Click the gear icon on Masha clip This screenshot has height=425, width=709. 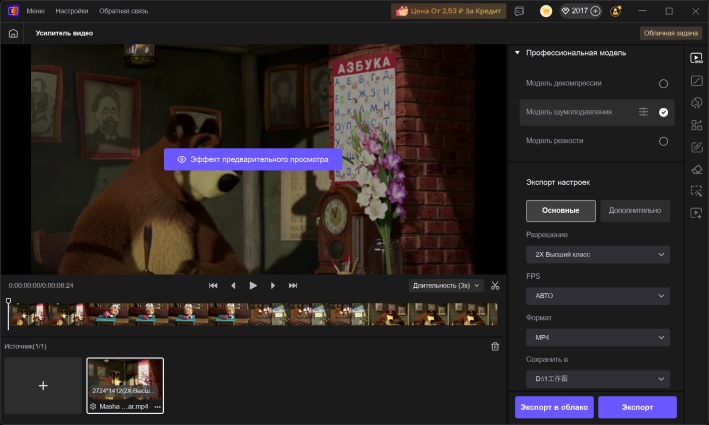93,406
